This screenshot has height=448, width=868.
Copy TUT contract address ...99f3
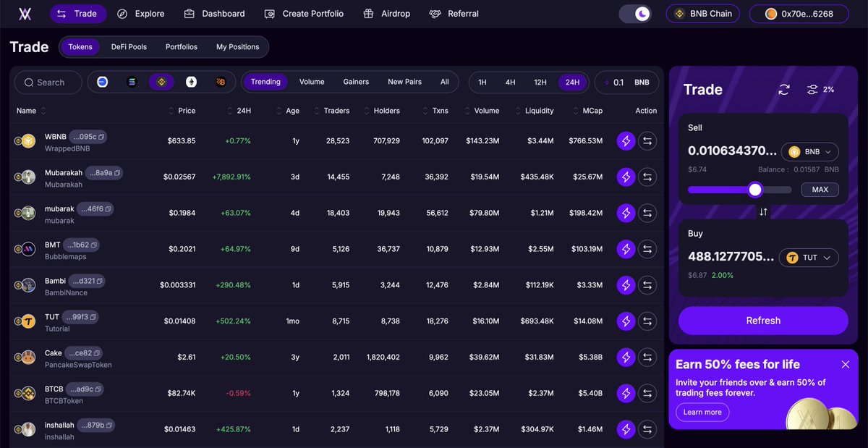tap(94, 317)
